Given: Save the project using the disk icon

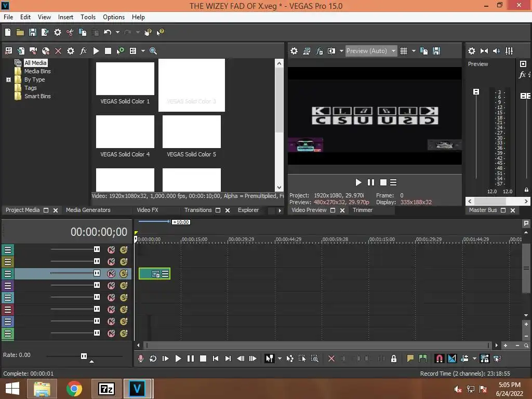Looking at the screenshot, I should [33, 32].
